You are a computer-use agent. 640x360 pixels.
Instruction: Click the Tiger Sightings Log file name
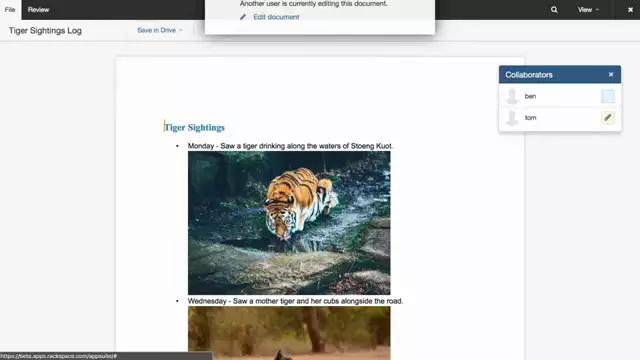[45, 31]
